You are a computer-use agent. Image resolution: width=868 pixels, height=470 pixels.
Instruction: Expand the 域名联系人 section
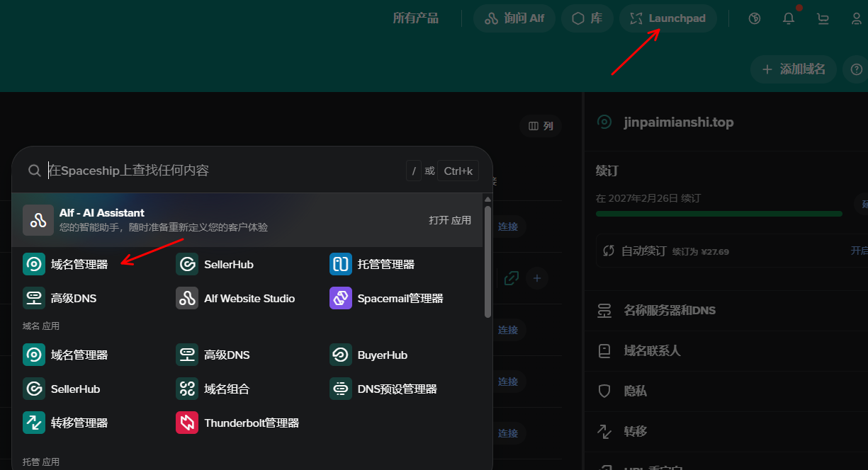coord(652,350)
